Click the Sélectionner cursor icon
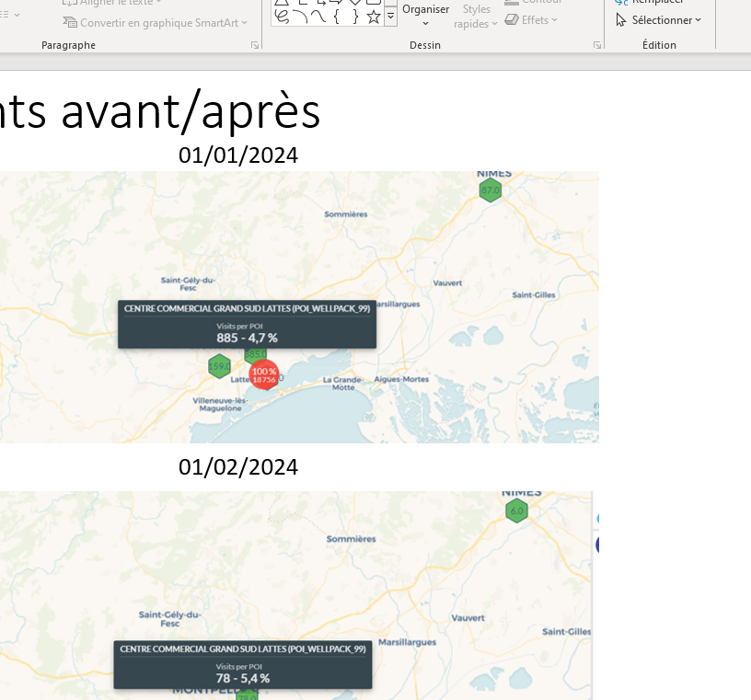This screenshot has height=700, width=751. point(621,20)
